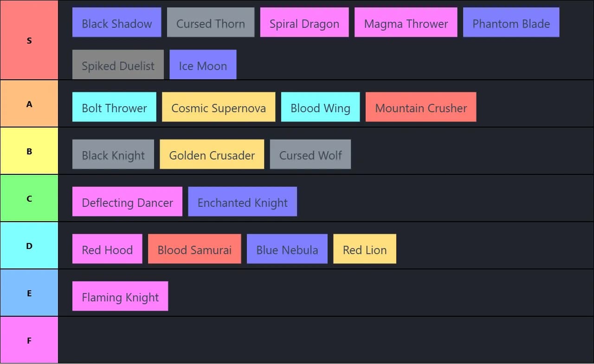
Task: Click the Blood Samurai tile
Action: 194,249
